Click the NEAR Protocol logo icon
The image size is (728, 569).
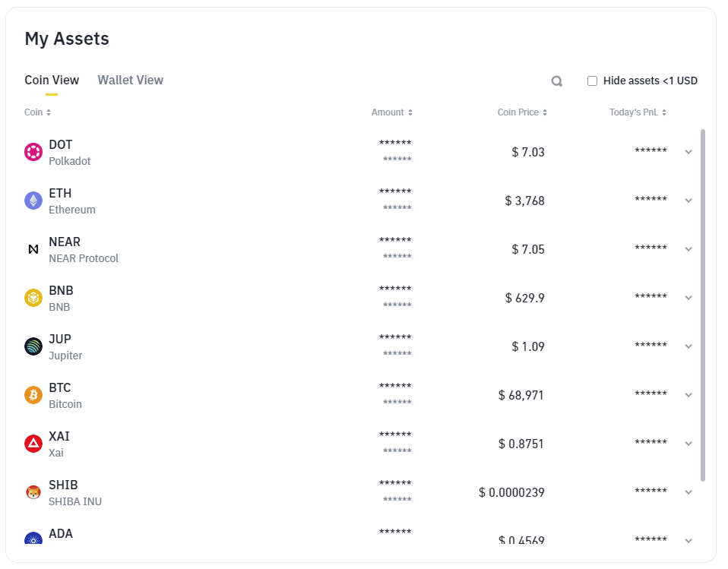33,249
